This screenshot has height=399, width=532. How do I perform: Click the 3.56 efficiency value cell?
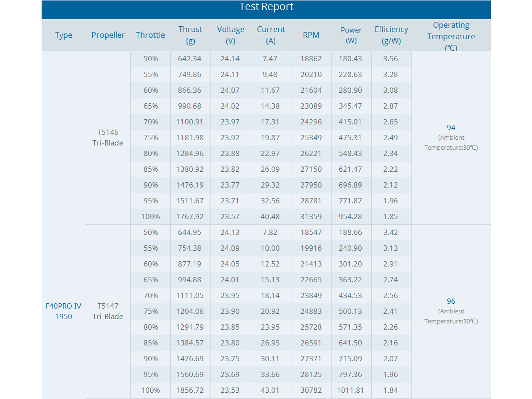tap(390, 59)
